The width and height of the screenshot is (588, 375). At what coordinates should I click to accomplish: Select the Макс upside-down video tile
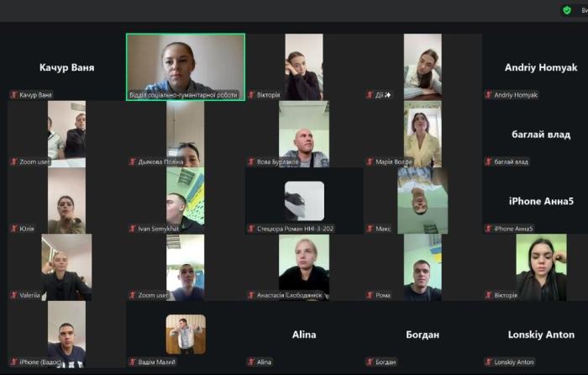[423, 200]
